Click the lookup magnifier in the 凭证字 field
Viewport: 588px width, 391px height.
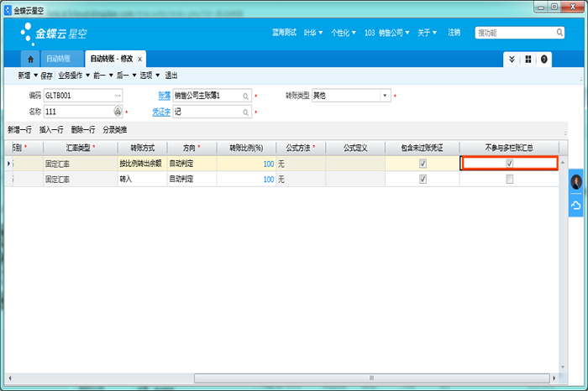point(246,111)
